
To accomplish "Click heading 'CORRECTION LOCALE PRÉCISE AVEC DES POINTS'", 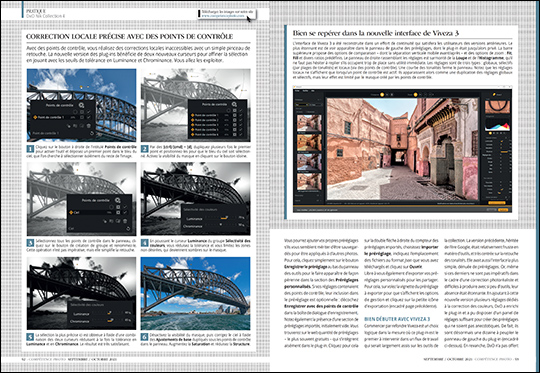I will coord(129,37).
